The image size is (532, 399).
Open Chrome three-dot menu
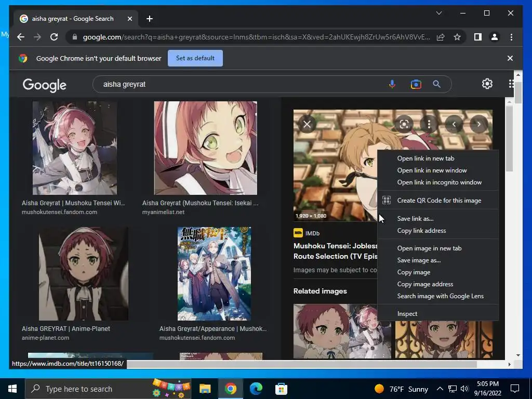tap(511, 37)
